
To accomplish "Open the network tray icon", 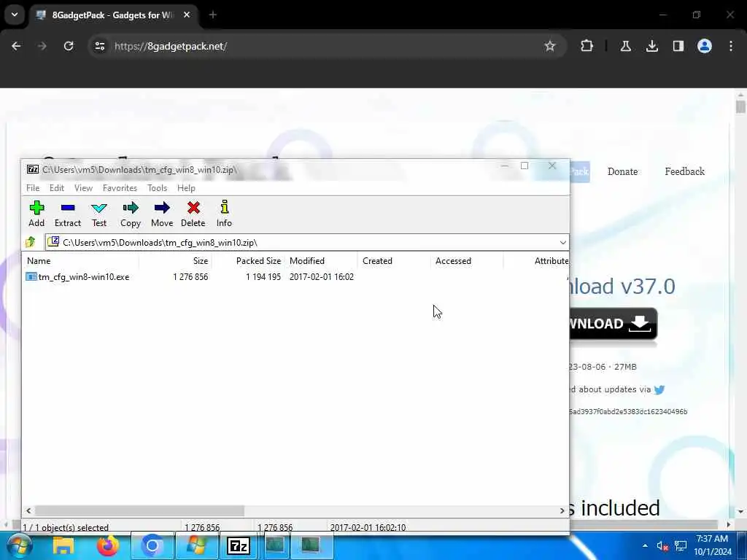I will click(x=681, y=546).
